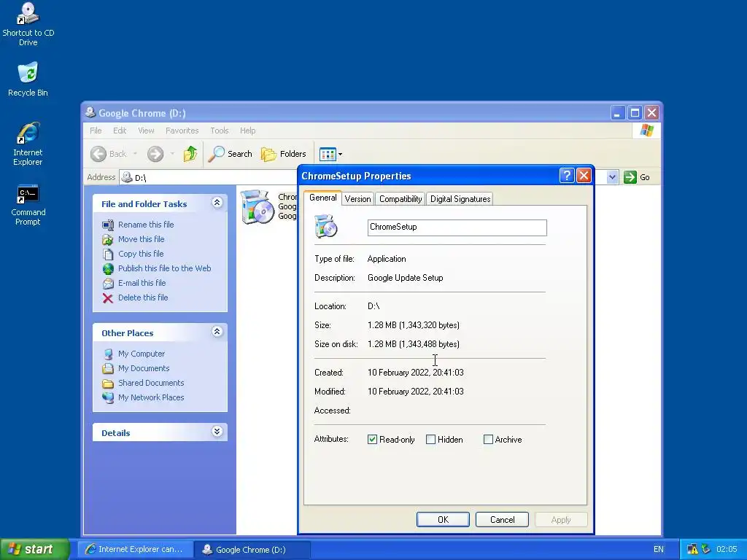Open the View menu
This screenshot has height=560, width=747.
pyautogui.click(x=146, y=131)
